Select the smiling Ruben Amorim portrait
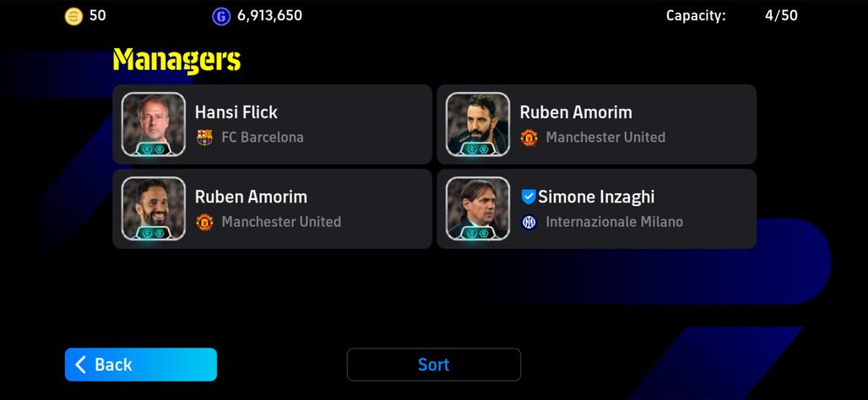868x400 pixels. [154, 208]
